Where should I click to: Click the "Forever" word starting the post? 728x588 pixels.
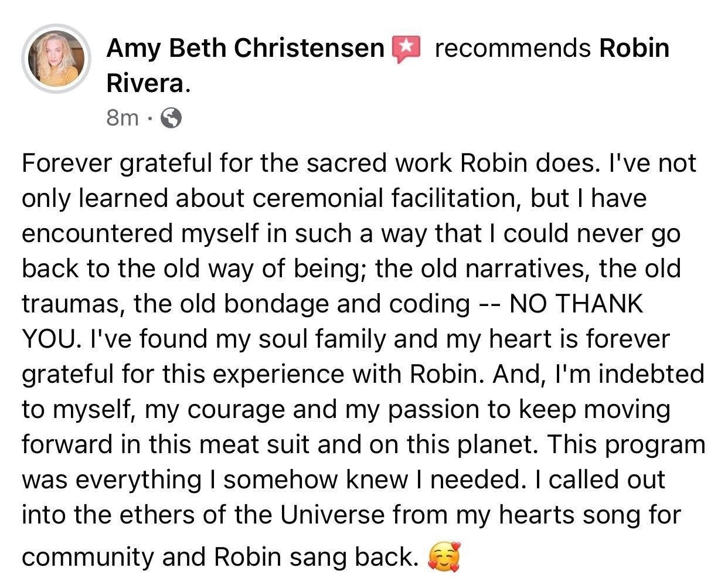tap(66, 163)
